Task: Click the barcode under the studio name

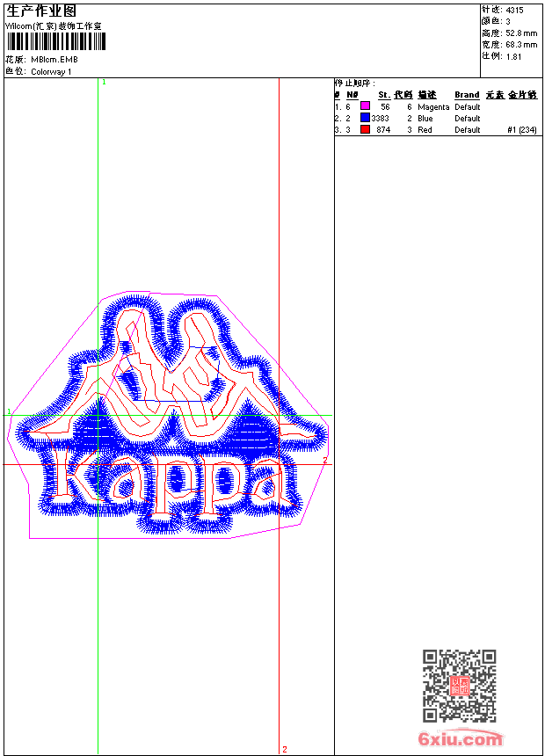Action: pyautogui.click(x=55, y=41)
